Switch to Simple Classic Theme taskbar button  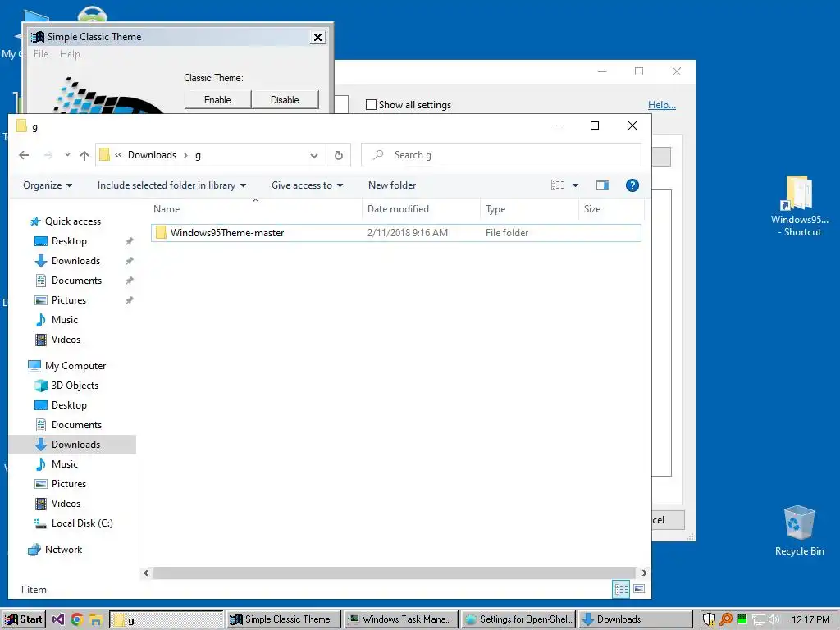(x=283, y=619)
